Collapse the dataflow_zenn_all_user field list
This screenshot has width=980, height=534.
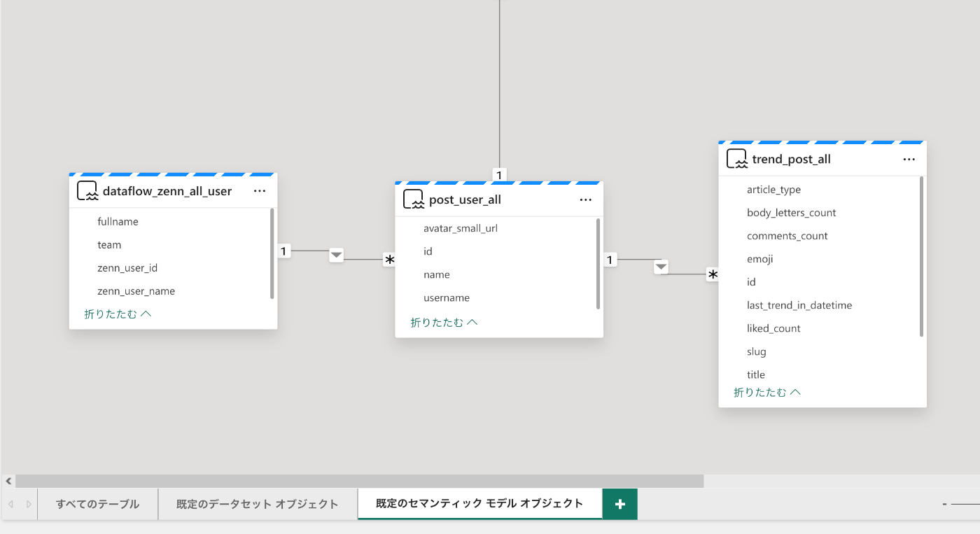click(118, 314)
